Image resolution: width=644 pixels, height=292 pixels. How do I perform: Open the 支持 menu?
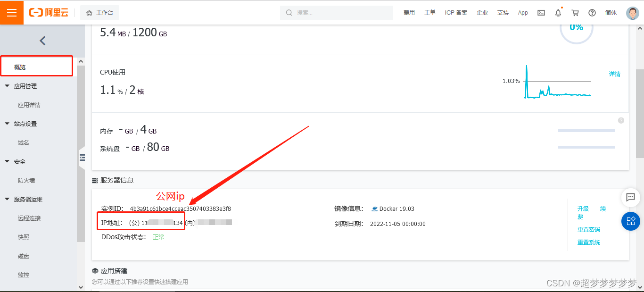click(x=503, y=13)
